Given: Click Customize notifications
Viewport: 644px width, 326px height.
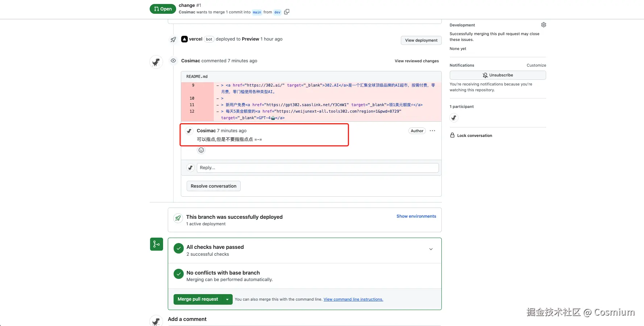Looking at the screenshot, I should point(536,65).
